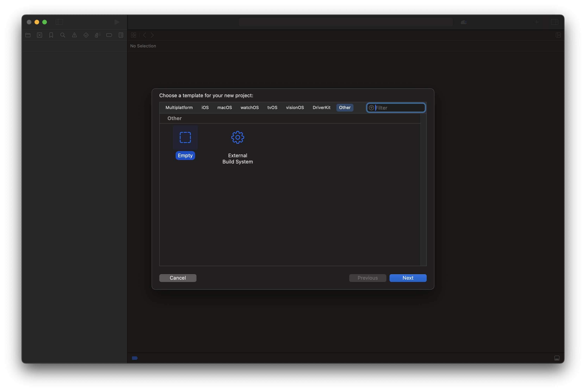This screenshot has height=392, width=586.
Task: Open the Test navigator diamond icon
Action: coord(86,35)
